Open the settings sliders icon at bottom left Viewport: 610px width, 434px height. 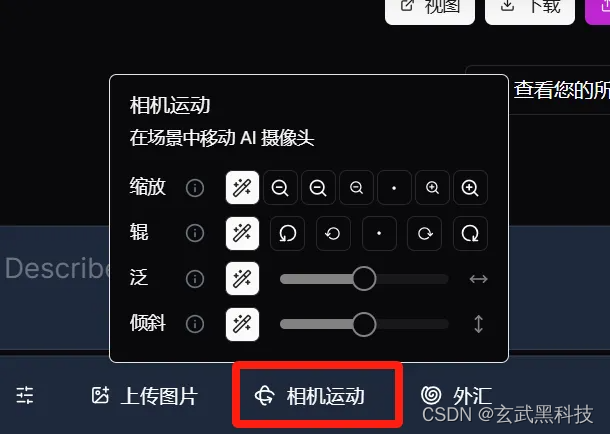[x=25, y=396]
